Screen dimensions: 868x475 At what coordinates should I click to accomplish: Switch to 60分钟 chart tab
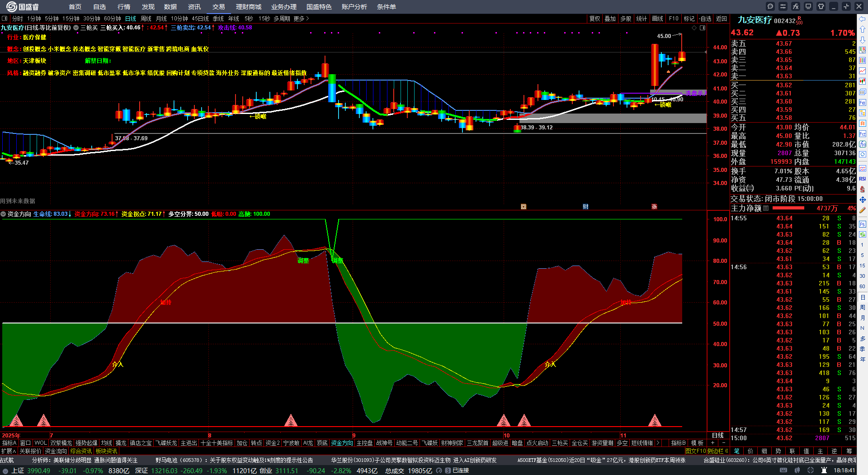coord(113,19)
